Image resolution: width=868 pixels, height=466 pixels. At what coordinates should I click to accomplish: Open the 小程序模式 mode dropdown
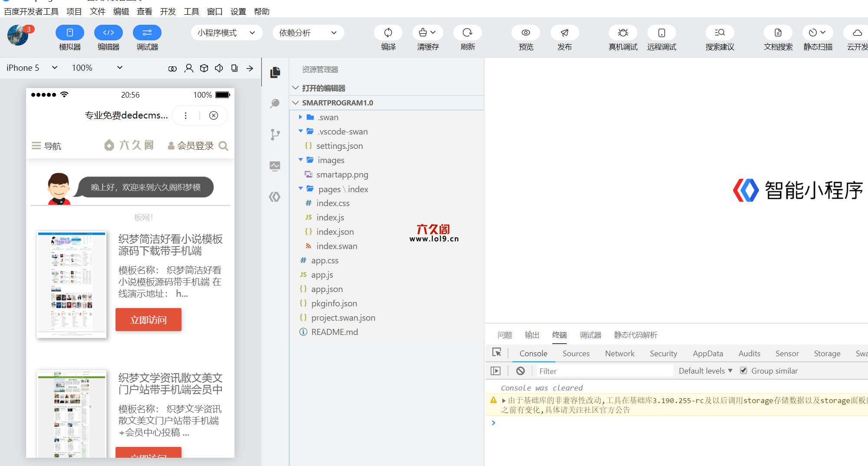pyautogui.click(x=227, y=33)
